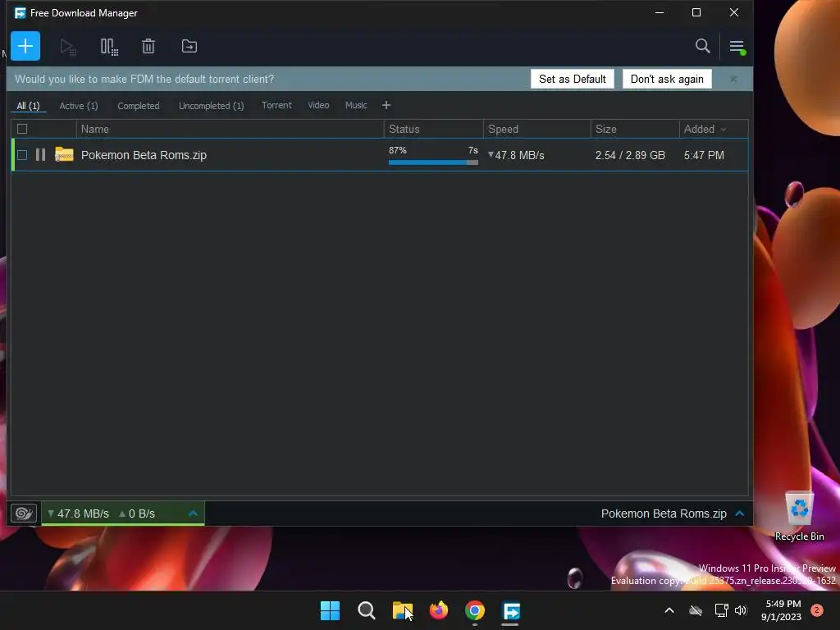Viewport: 840px width, 630px height.
Task: Expand details chevron beside Pokemon Beta Roms.zip
Action: (740, 514)
